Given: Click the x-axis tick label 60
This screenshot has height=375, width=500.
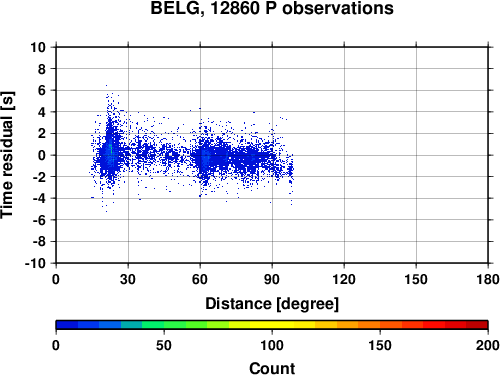Looking at the screenshot, I should tap(200, 279).
